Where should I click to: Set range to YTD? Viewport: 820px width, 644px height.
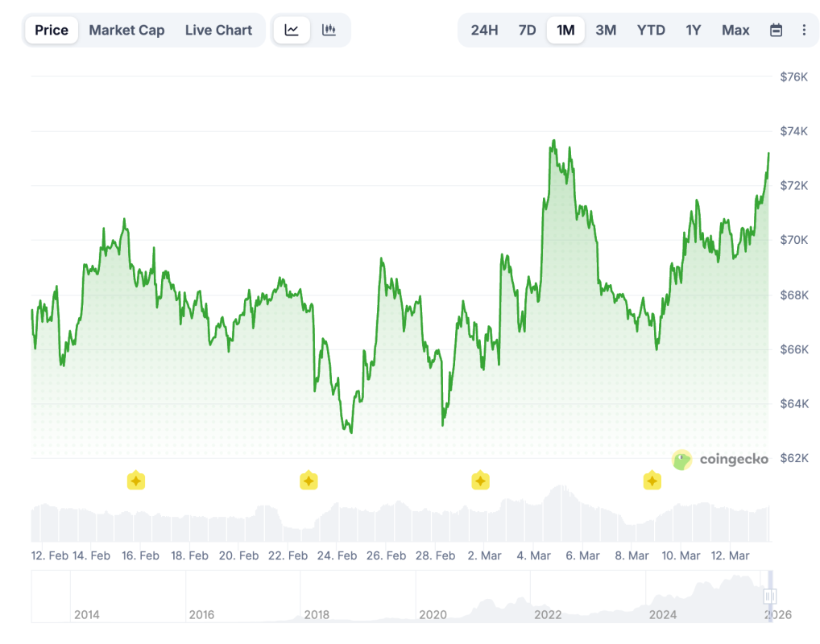[651, 30]
